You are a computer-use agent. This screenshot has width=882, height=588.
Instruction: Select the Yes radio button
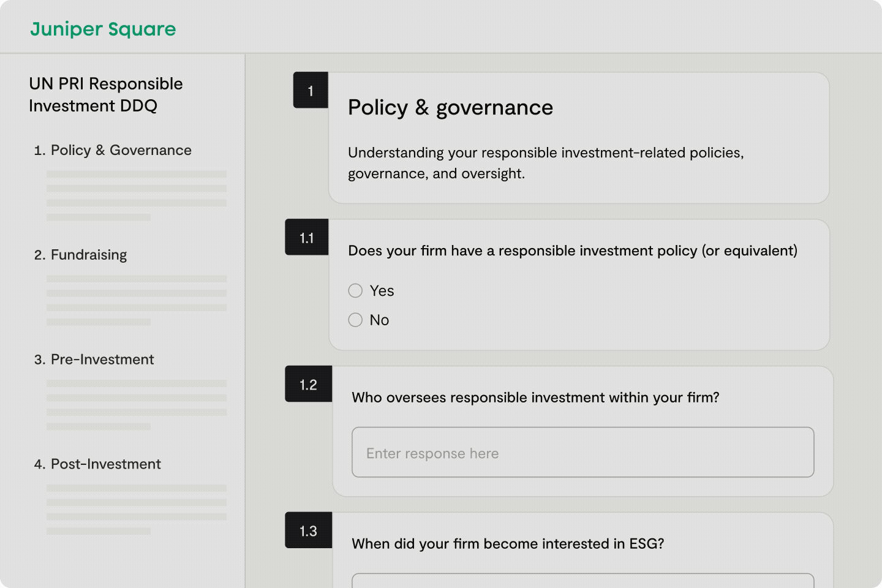(355, 291)
